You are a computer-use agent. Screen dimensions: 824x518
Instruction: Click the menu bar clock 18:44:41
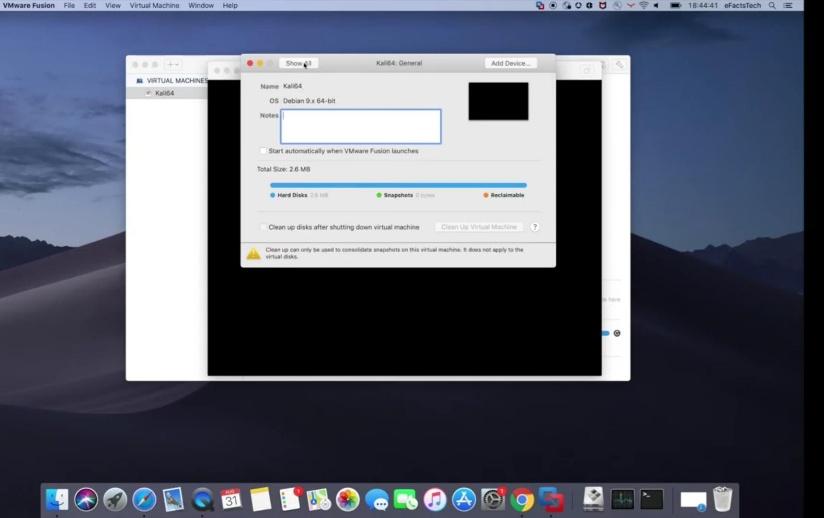pos(703,5)
